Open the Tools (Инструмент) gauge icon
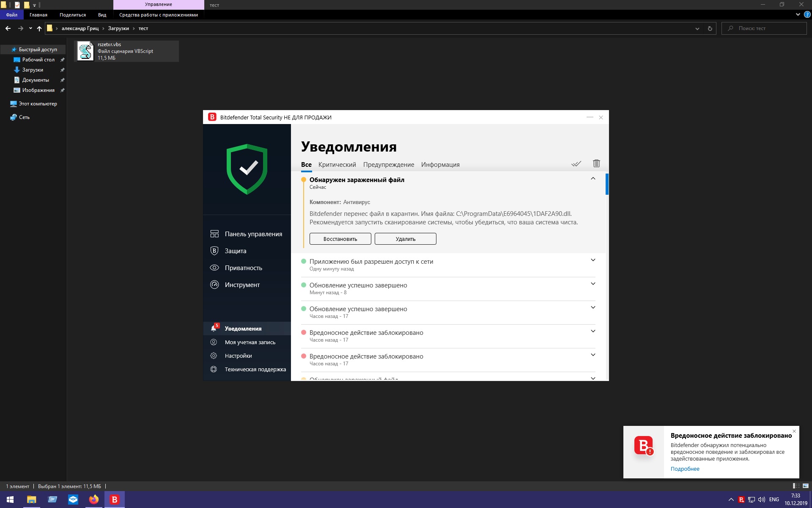Image resolution: width=812 pixels, height=508 pixels. 214,284
